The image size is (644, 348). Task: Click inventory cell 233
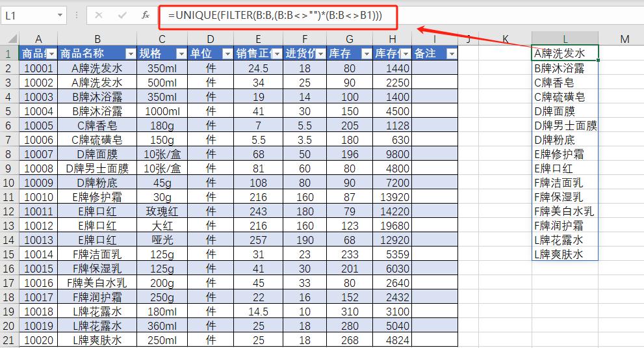(350, 254)
